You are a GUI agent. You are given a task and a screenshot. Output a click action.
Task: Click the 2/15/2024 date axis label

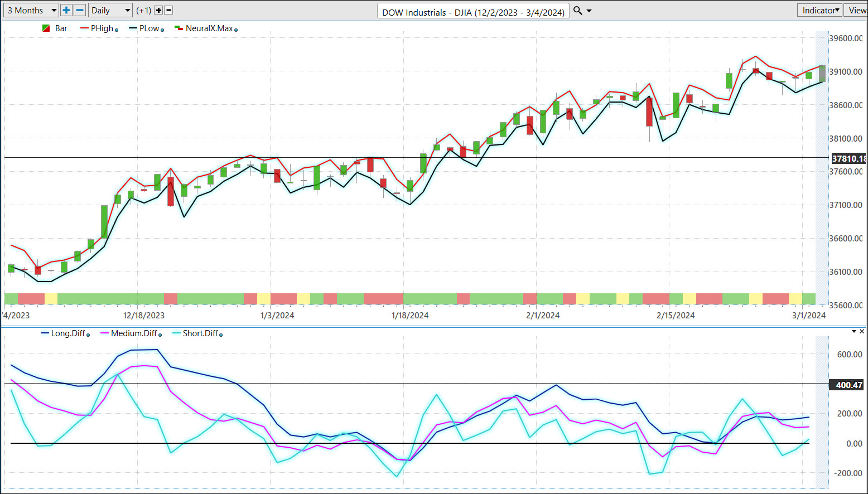pos(676,316)
